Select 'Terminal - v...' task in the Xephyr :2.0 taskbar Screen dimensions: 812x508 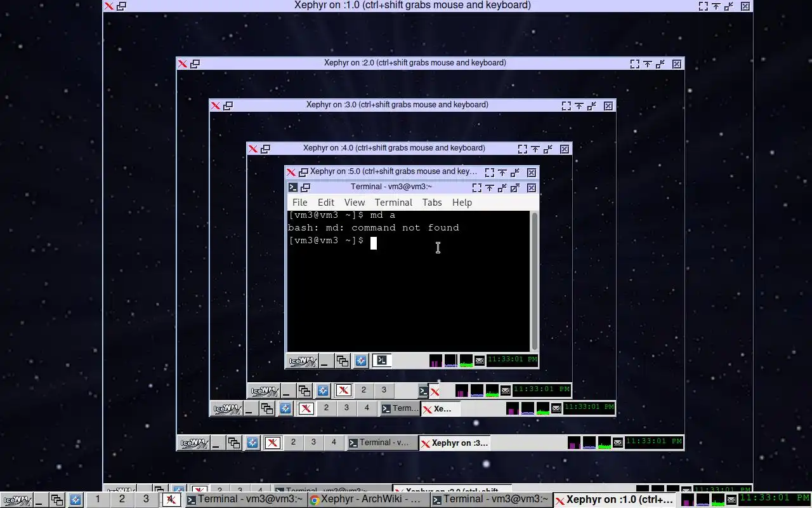381,443
